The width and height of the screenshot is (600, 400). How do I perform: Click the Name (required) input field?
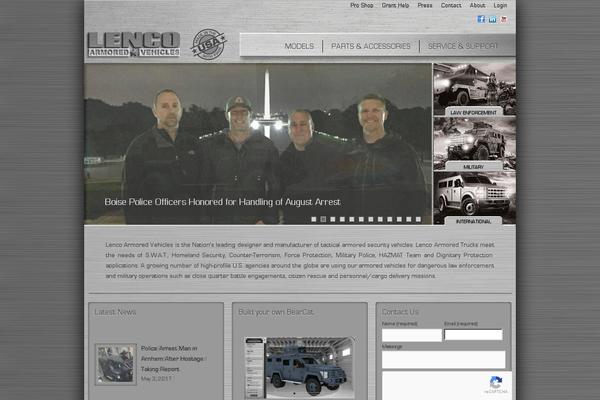point(412,335)
